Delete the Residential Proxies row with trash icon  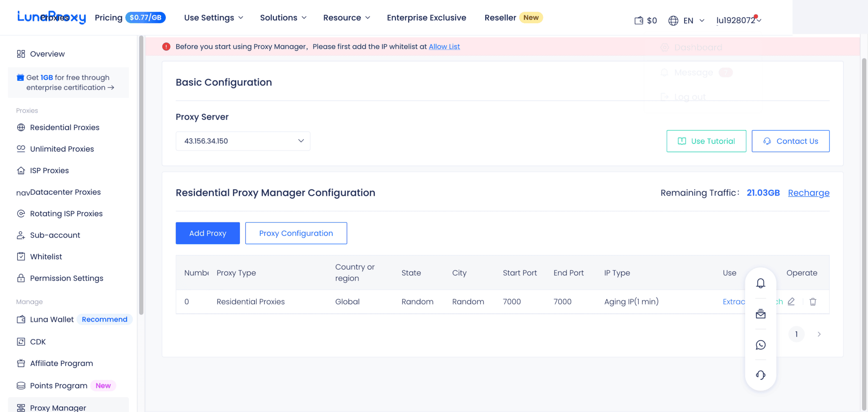813,301
